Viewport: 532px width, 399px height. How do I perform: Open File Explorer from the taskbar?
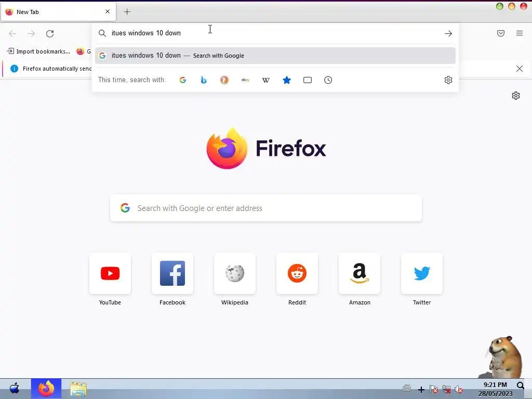click(x=78, y=389)
